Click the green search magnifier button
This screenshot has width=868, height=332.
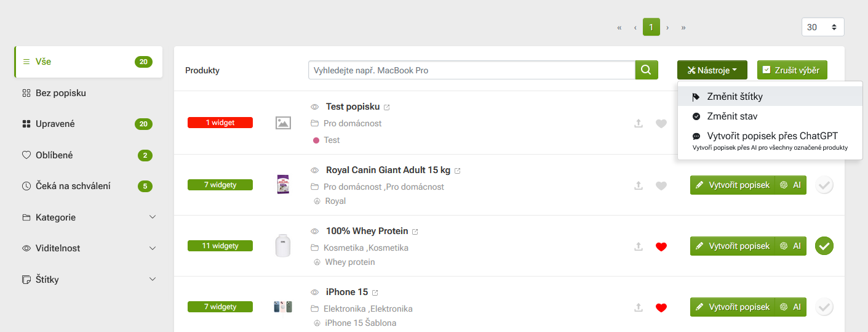(646, 70)
